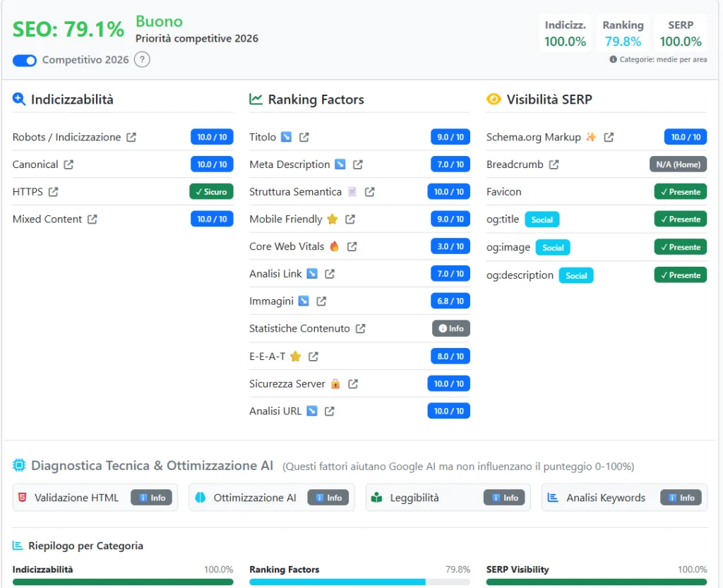Click the Ranking Factors chart icon
Image resolution: width=723 pixels, height=588 pixels.
pyautogui.click(x=256, y=99)
